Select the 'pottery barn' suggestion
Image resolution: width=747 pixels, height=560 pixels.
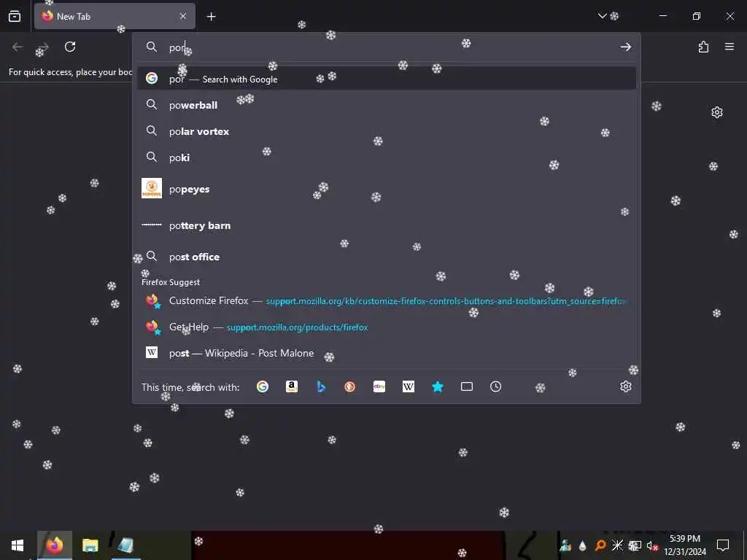[387, 225]
